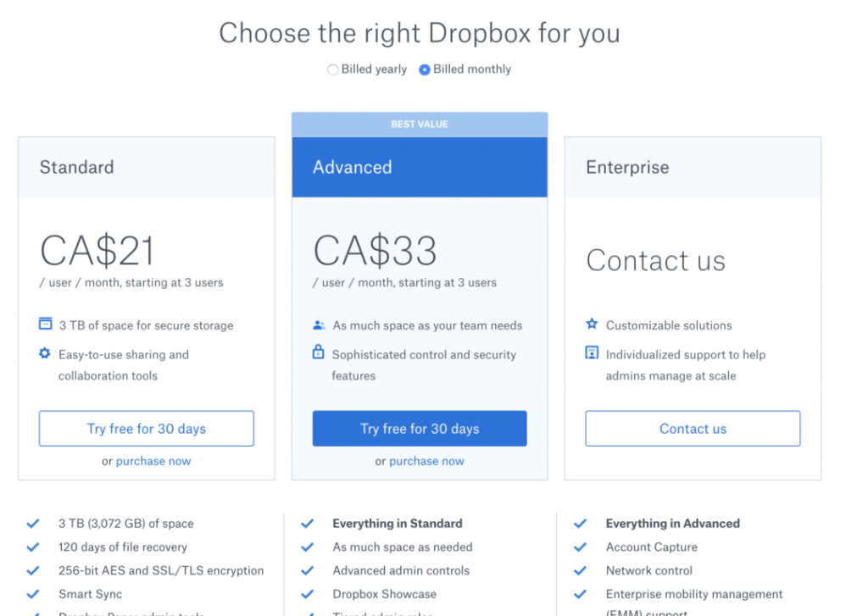Click 'Individualized support to help admins' text
This screenshot has width=868, height=616.
coord(685,365)
